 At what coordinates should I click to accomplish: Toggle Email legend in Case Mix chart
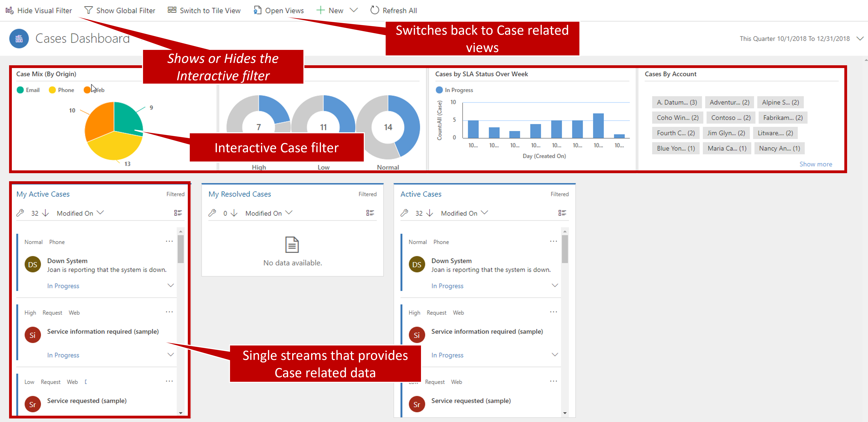tap(28, 90)
